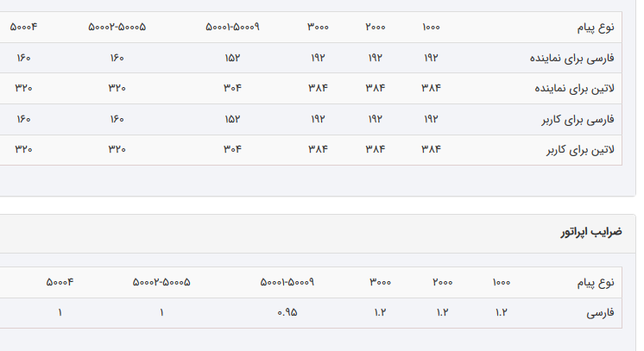This screenshot has width=644, height=351.
Task: Select the 'فارسی' row label in operator coefficients
Action: pyautogui.click(x=600, y=312)
